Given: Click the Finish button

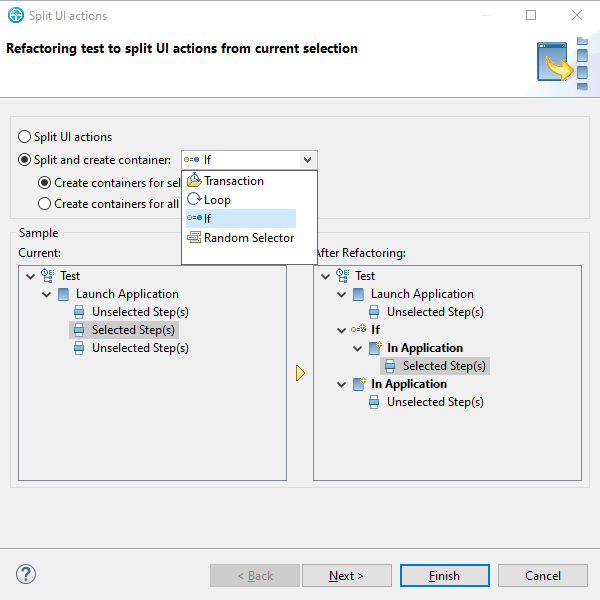Looking at the screenshot, I should (445, 575).
